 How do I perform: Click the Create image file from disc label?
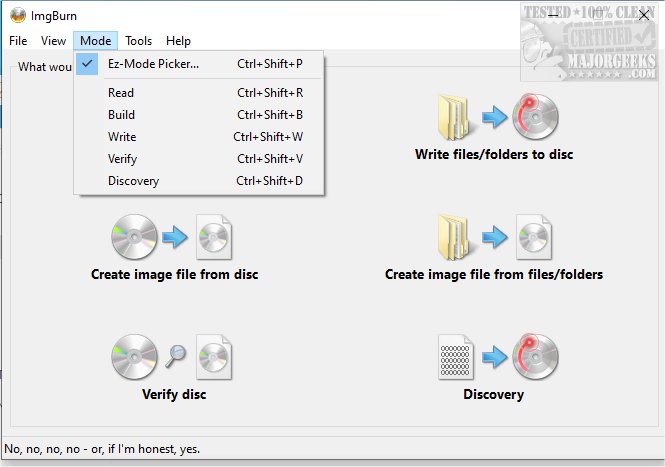tap(175, 274)
